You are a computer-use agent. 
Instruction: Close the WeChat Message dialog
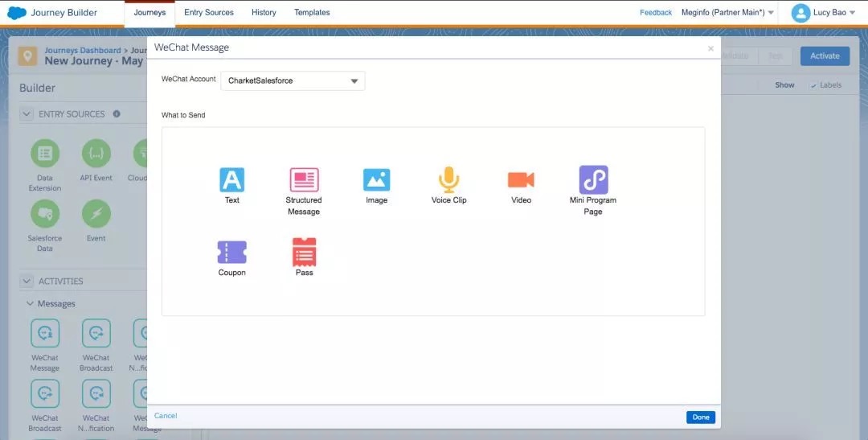click(x=710, y=49)
